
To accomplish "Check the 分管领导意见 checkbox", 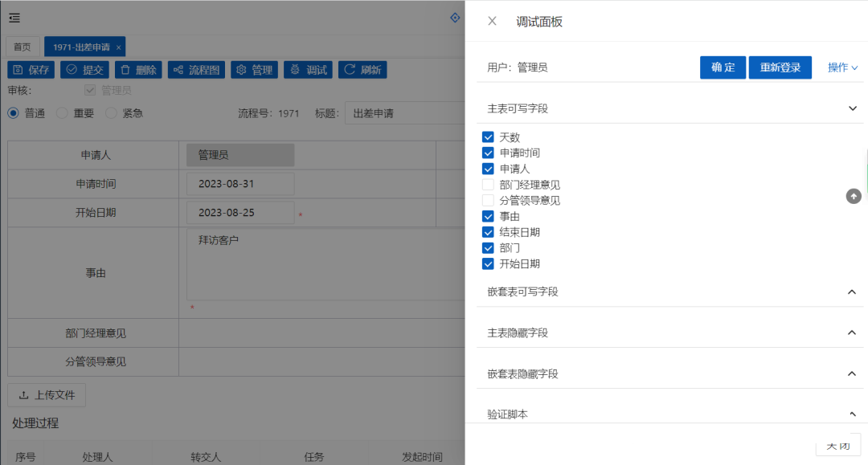I will (488, 201).
